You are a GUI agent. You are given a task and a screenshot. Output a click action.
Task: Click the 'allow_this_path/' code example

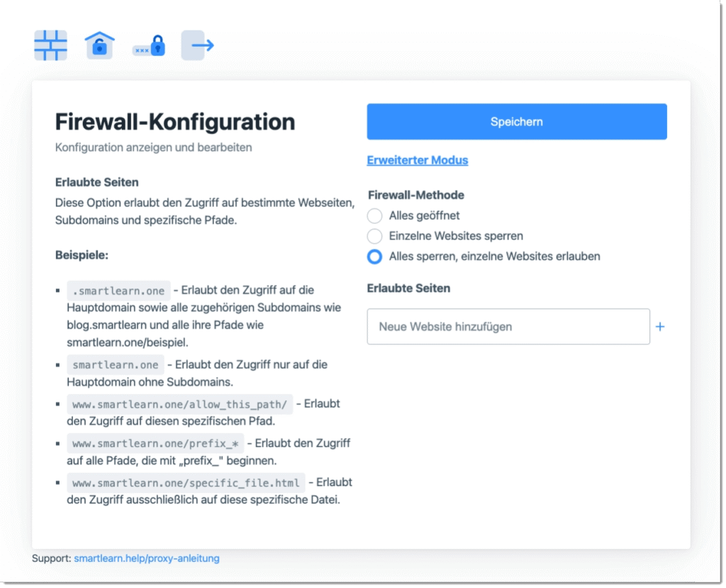179,404
